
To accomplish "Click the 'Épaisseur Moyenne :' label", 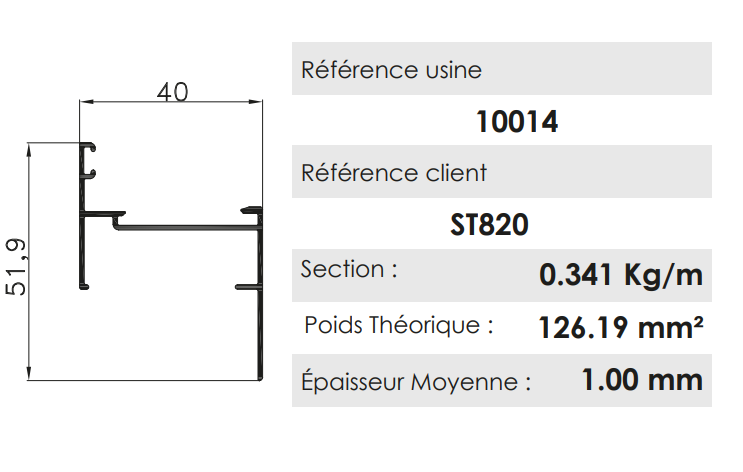I will (416, 381).
